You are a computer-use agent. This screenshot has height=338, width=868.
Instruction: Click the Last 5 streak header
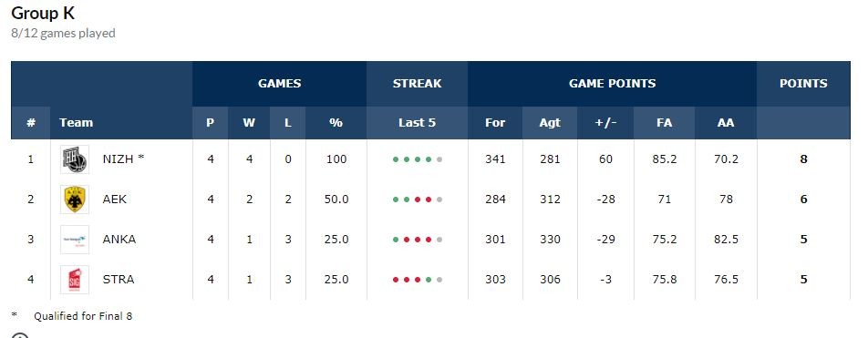tap(418, 123)
